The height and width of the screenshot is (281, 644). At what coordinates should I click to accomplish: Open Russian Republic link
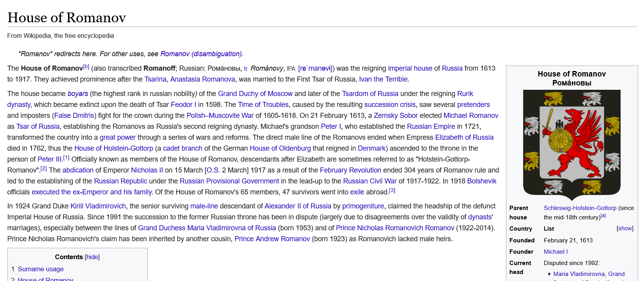tap(120, 181)
